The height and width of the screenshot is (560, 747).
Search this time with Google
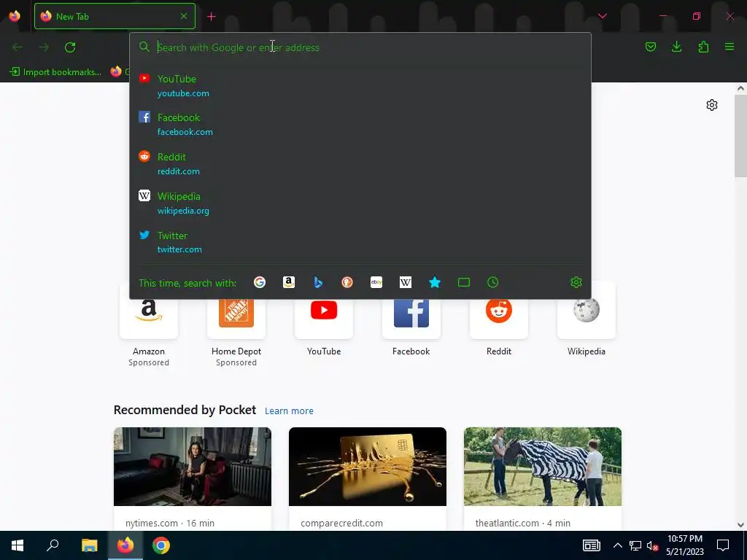(x=260, y=282)
